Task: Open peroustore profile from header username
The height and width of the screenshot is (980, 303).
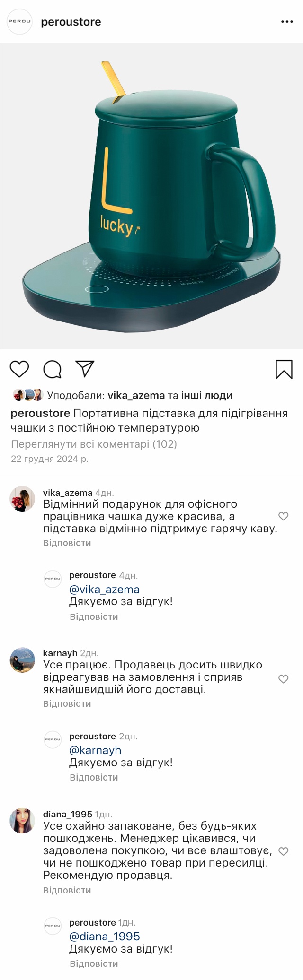Action: [71, 22]
